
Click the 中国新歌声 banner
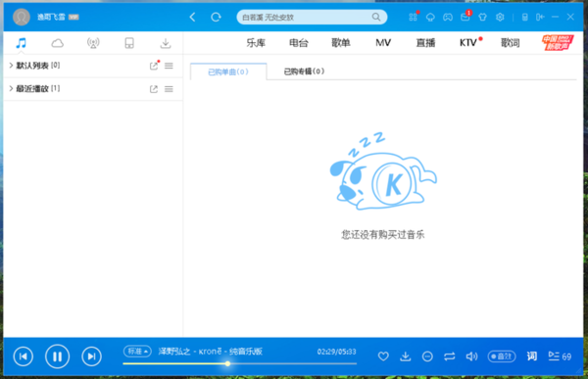click(558, 42)
